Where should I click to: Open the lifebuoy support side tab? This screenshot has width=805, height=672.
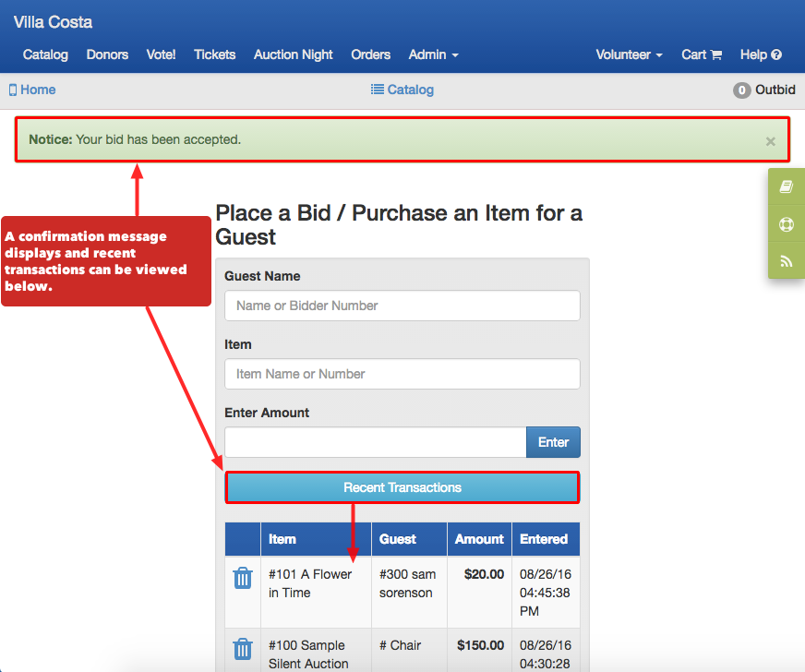coord(786,224)
